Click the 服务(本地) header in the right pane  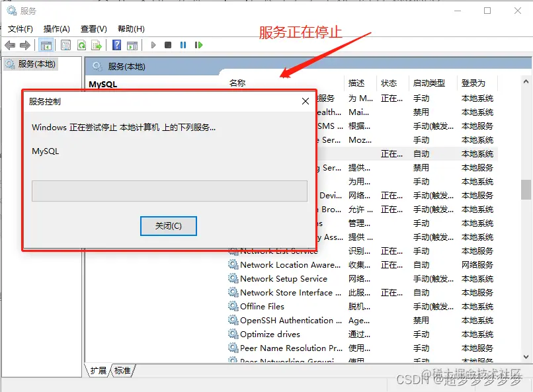pyautogui.click(x=126, y=67)
